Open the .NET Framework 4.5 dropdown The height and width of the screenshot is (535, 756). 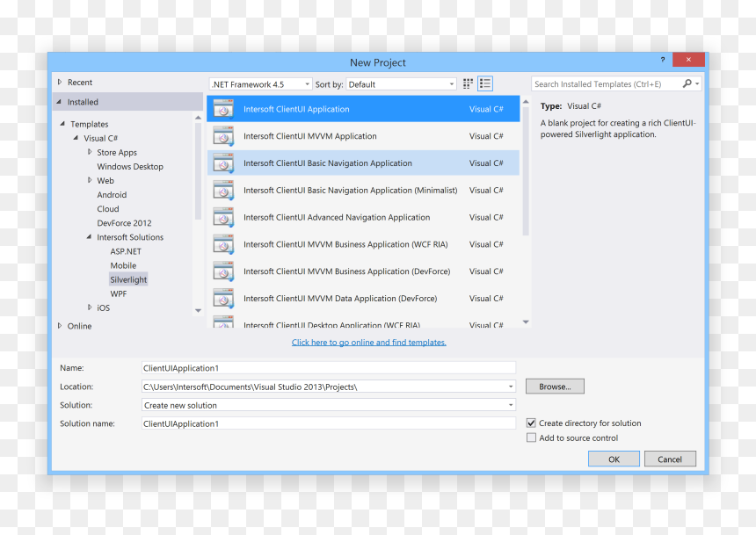(x=307, y=84)
